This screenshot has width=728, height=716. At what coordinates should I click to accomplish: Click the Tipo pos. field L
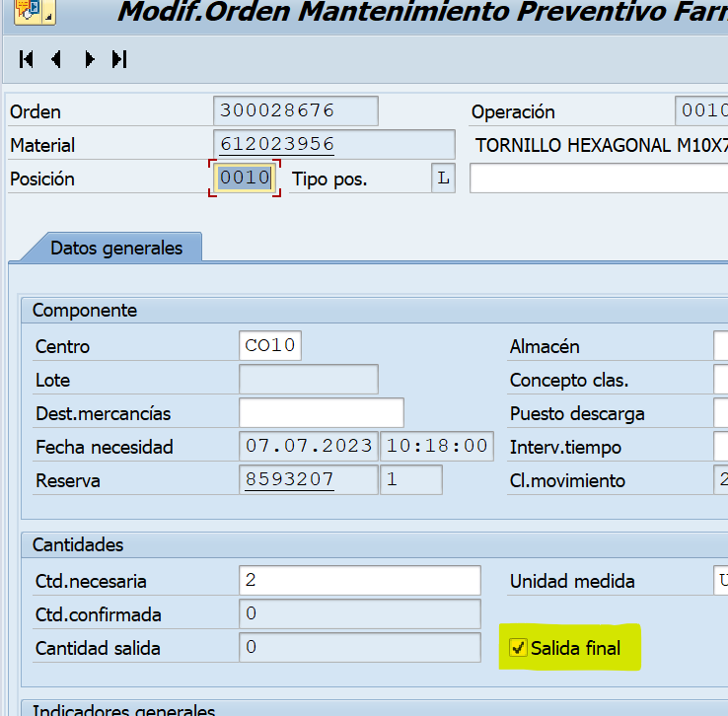(443, 179)
